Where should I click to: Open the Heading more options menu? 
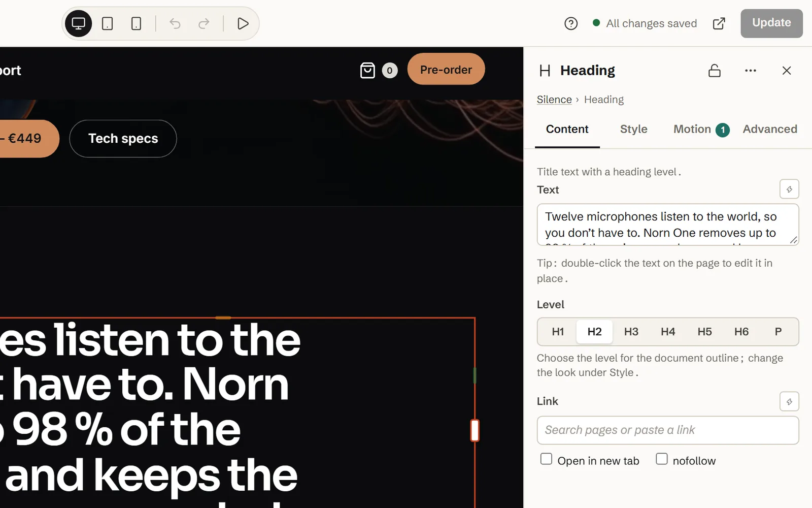click(751, 71)
